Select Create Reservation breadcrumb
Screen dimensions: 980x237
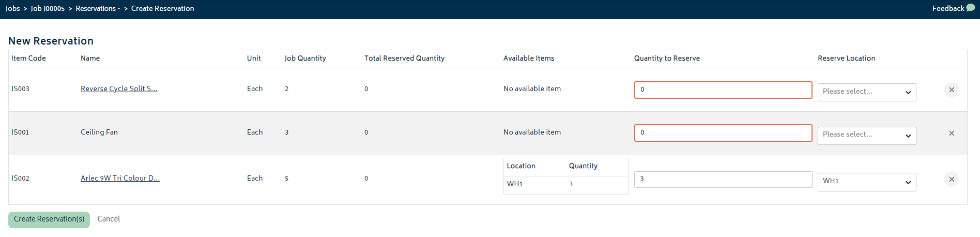tap(162, 8)
